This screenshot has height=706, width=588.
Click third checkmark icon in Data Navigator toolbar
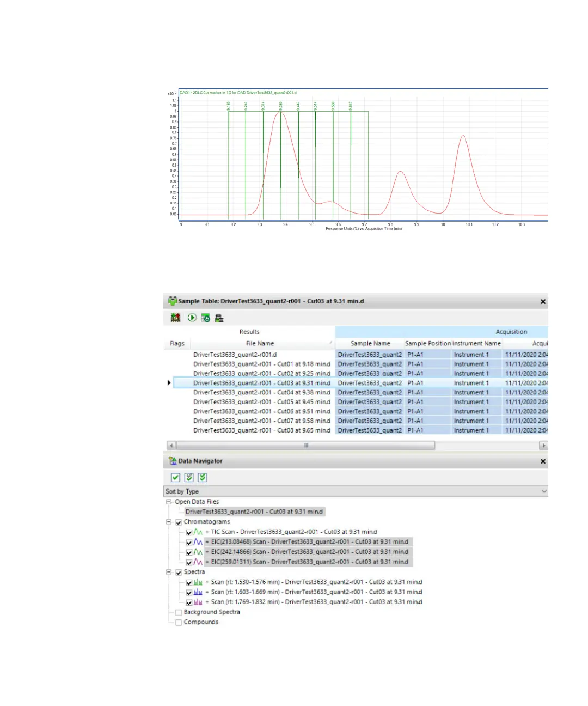203,478
